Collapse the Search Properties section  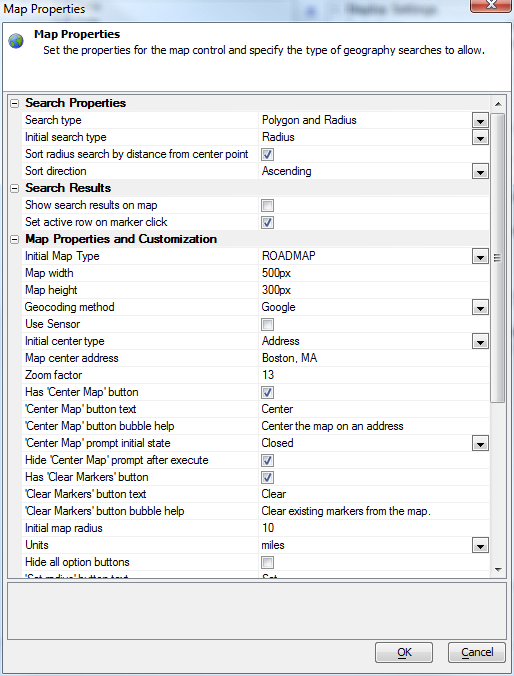pos(15,103)
